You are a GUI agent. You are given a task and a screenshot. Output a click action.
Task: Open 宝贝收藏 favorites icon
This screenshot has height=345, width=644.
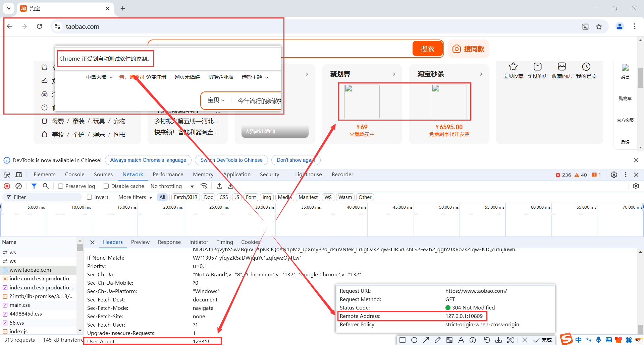click(513, 67)
